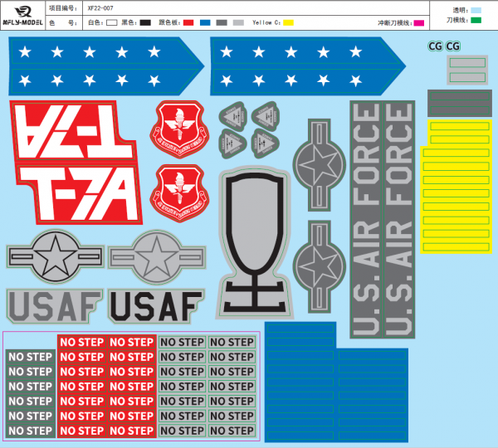Select the yellow striped block
Image resolution: width=498 pixels, height=448 pixels.
[x=456, y=187]
